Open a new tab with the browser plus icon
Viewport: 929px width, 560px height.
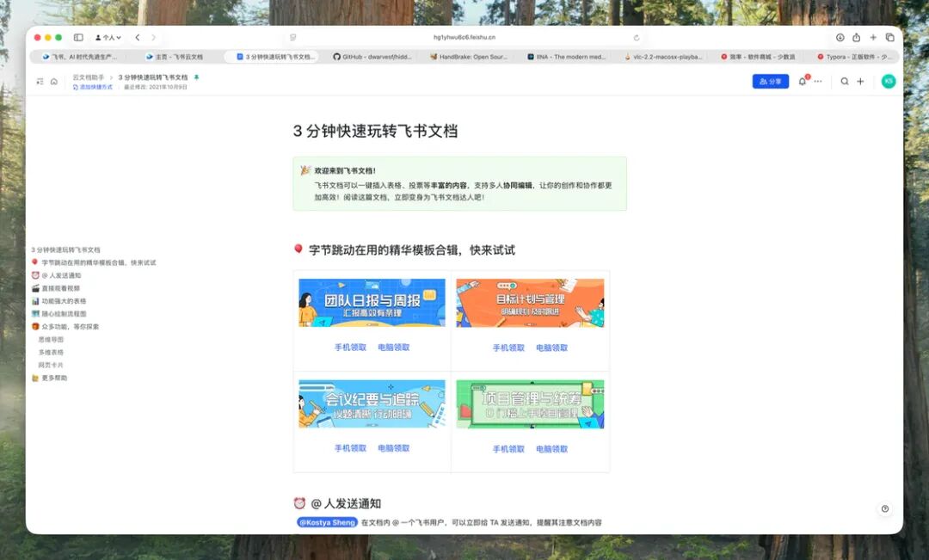[873, 37]
